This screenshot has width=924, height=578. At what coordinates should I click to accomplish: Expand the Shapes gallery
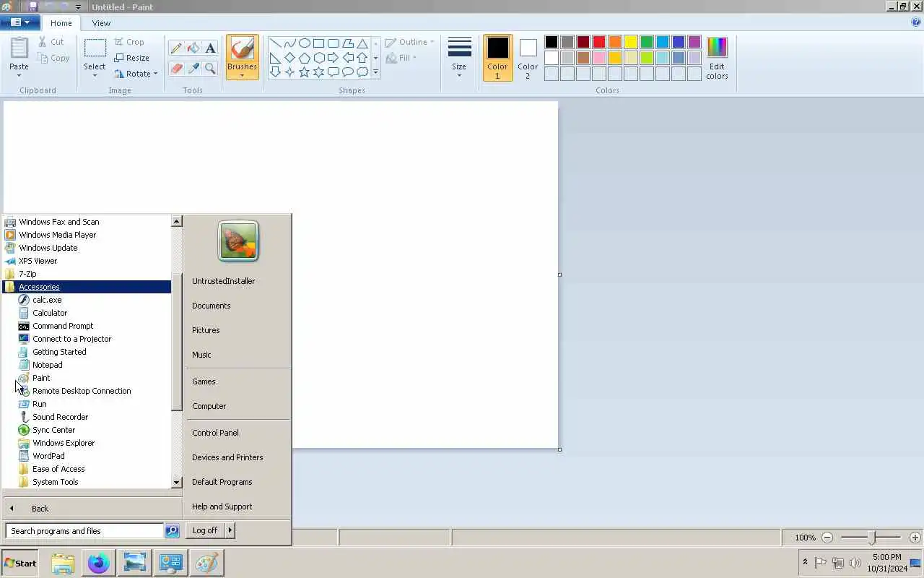tap(375, 72)
